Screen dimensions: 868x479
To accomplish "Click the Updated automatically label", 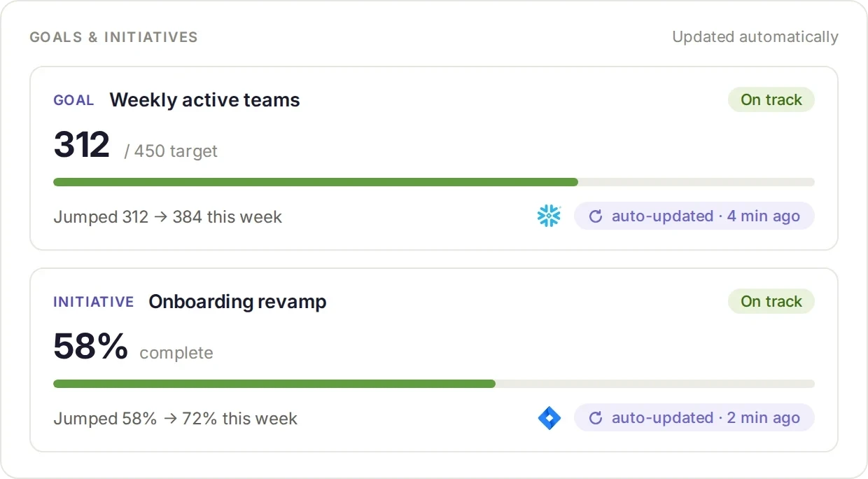I will click(755, 36).
